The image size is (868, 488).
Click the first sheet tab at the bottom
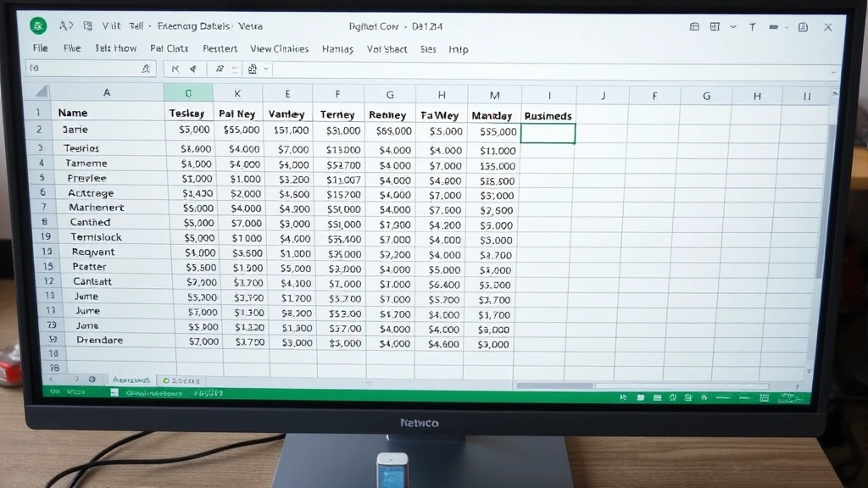[131, 380]
